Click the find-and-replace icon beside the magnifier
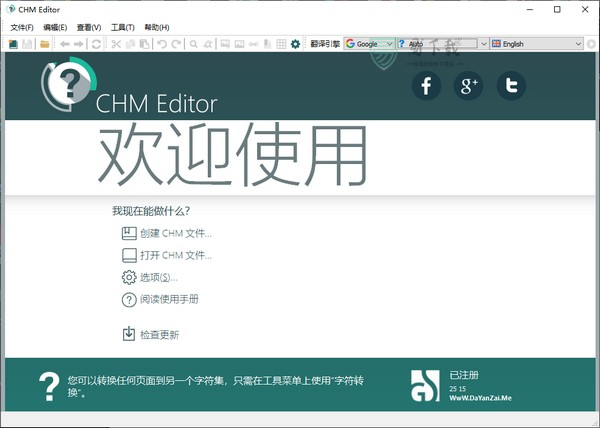Image resolution: width=600 pixels, height=428 pixels. (208, 44)
